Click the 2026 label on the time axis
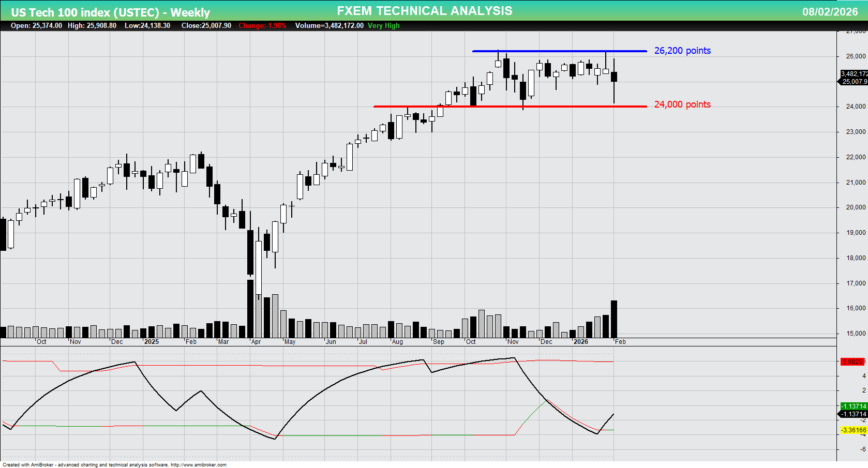 (581, 342)
